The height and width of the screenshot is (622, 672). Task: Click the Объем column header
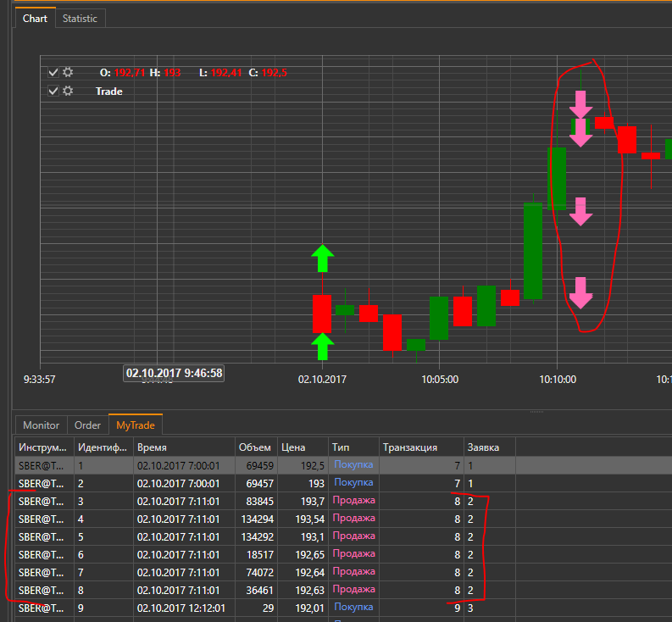click(x=254, y=447)
